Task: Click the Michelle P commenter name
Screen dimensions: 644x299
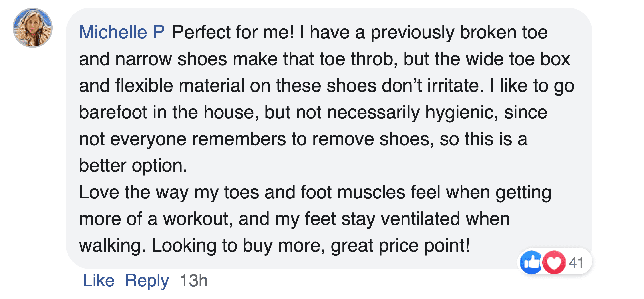Action: click(x=122, y=32)
